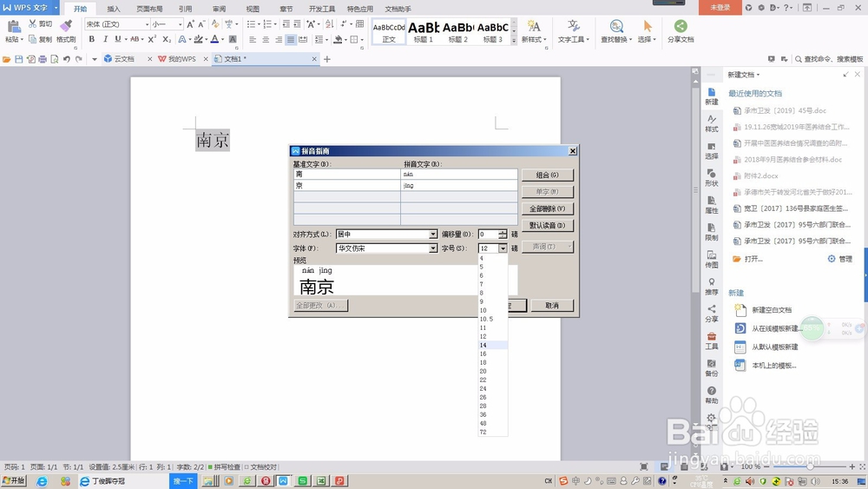Collapse the 字号 dropdown arrow
This screenshot has width=868, height=489.
[503, 248]
